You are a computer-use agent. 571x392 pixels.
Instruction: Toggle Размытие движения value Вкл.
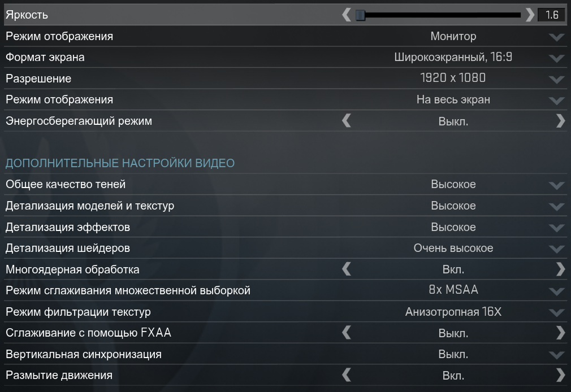pos(453,375)
